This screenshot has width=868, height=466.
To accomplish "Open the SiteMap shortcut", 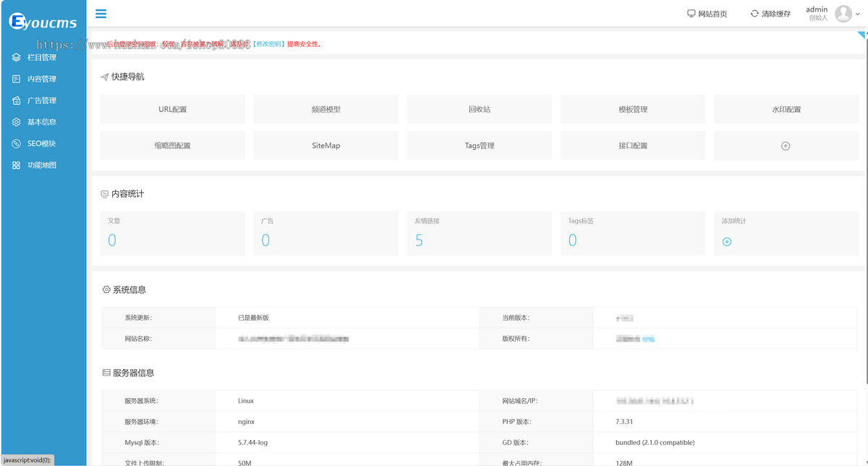I will point(325,145).
